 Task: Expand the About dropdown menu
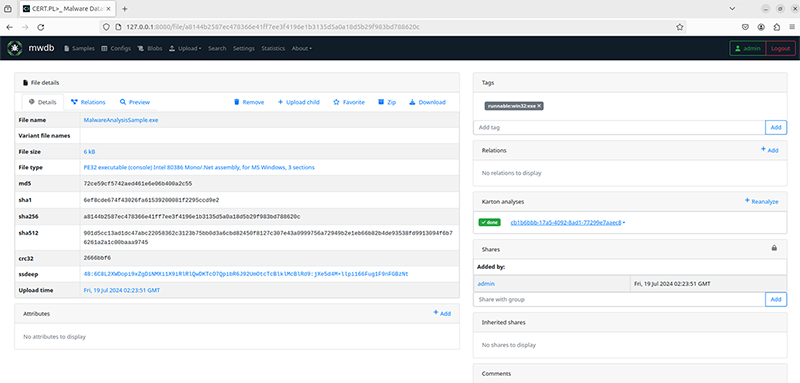click(302, 48)
